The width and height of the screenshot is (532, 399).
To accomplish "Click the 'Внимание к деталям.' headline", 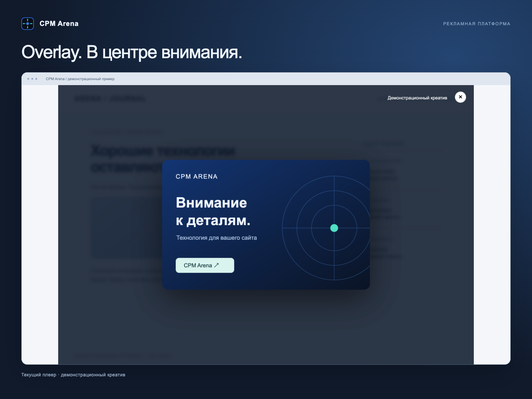I will [213, 211].
